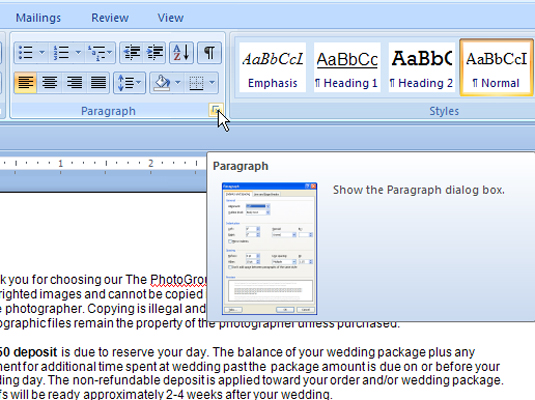Image resolution: width=535 pixels, height=400 pixels.
Task: Open the Line Spacing dropdown
Action: pos(129,82)
